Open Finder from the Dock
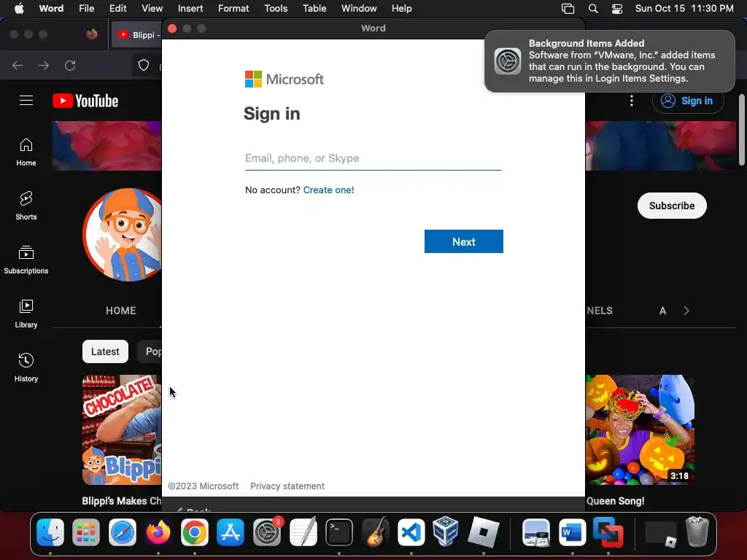The image size is (747, 560). point(50,532)
